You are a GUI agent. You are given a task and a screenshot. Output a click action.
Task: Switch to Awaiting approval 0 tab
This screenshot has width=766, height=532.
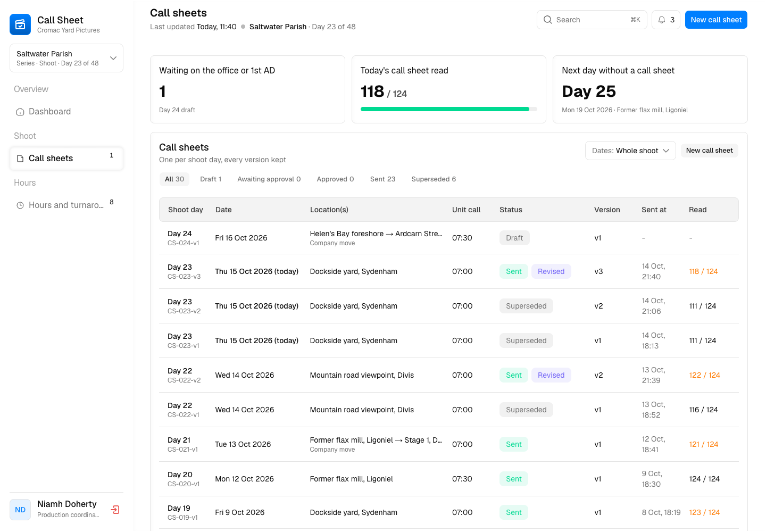click(x=269, y=179)
